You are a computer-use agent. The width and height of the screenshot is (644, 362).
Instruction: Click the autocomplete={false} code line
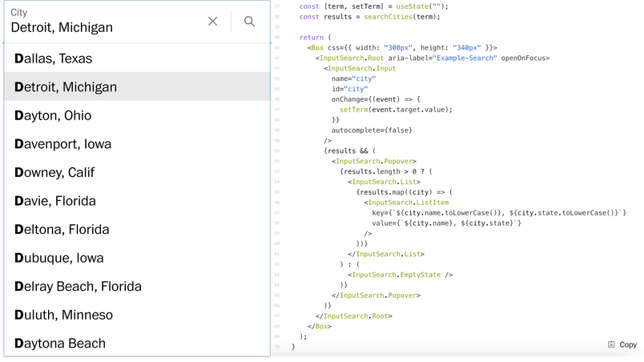click(x=372, y=130)
